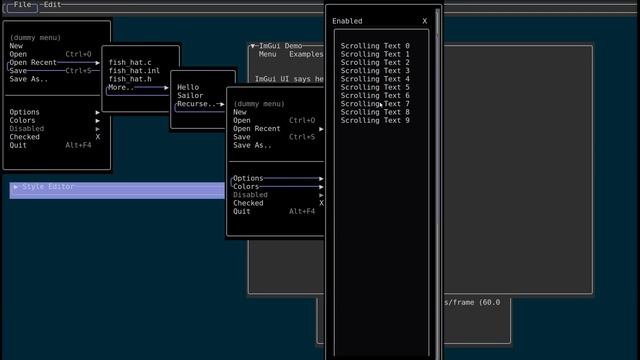Expand Open Recent in recursed menu
Viewport: 640px width, 360px height.
coord(278,129)
